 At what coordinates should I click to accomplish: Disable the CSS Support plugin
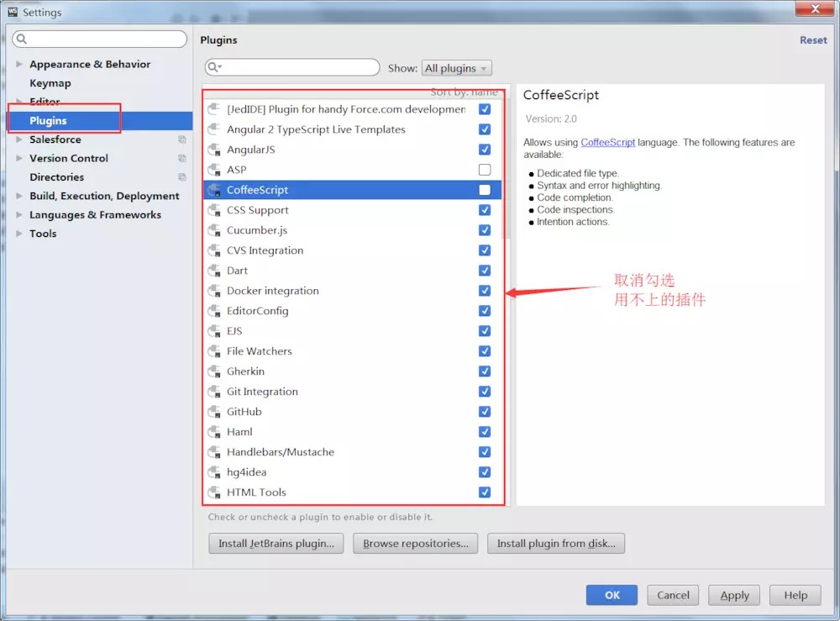coord(485,210)
